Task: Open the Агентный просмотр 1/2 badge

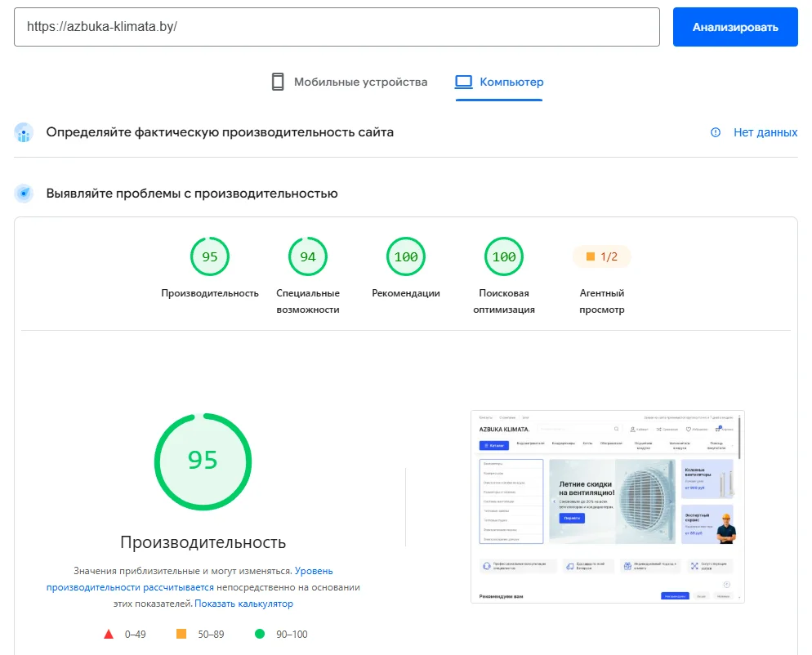Action: (x=602, y=256)
